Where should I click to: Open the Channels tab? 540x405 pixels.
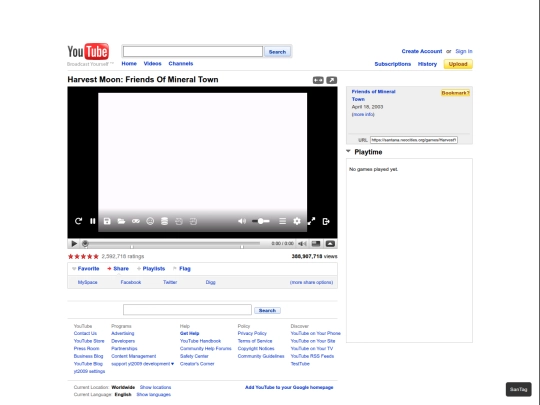click(181, 64)
